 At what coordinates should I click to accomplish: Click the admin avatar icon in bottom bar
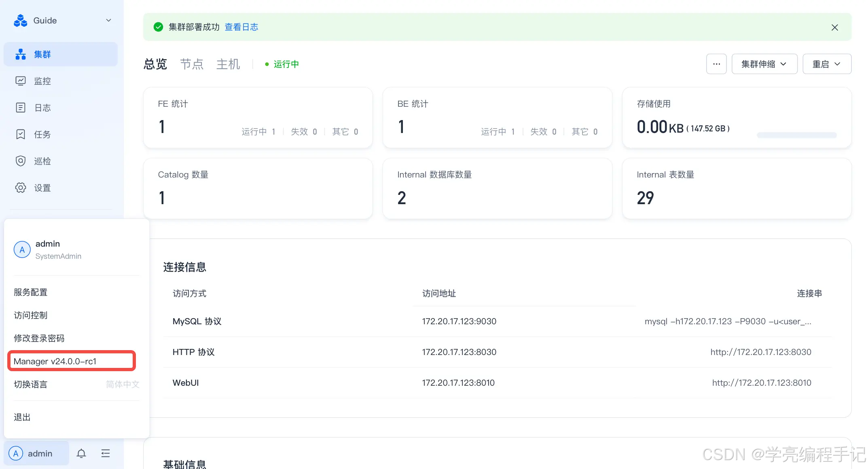(16, 454)
